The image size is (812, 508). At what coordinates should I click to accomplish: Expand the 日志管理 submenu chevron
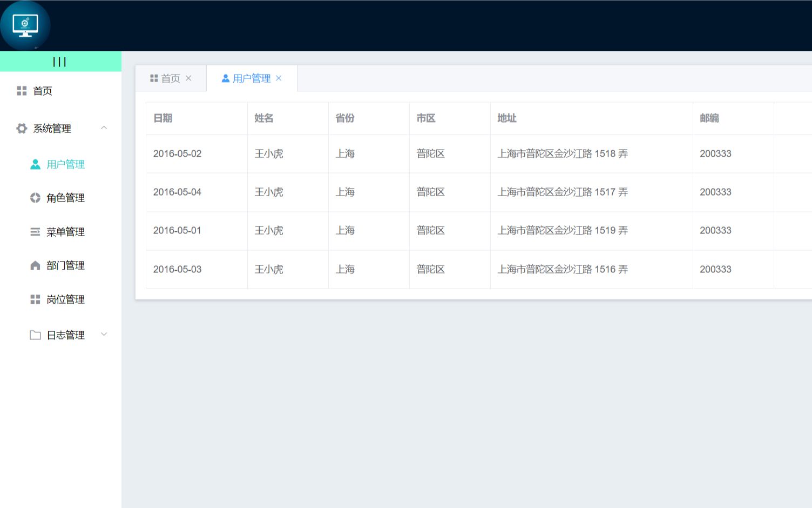(104, 335)
